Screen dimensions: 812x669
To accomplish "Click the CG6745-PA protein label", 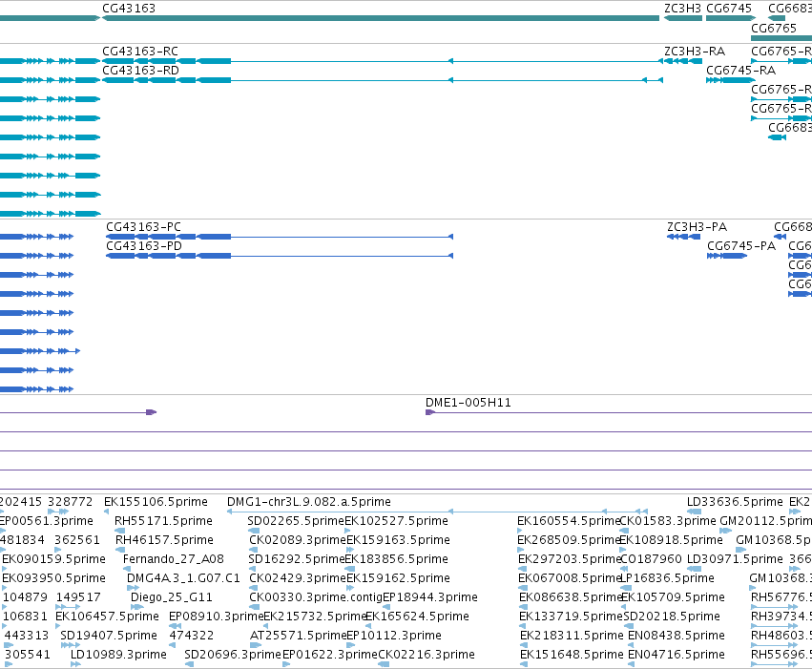I will [741, 246].
